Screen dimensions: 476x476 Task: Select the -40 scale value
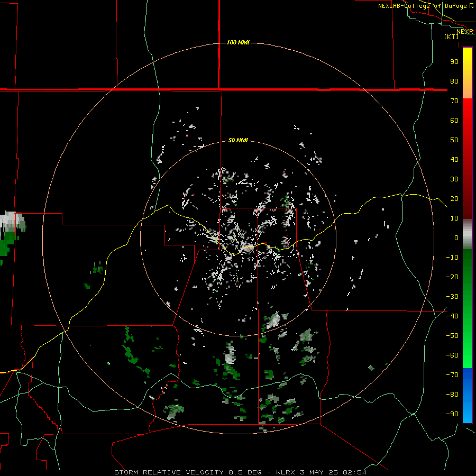452,316
